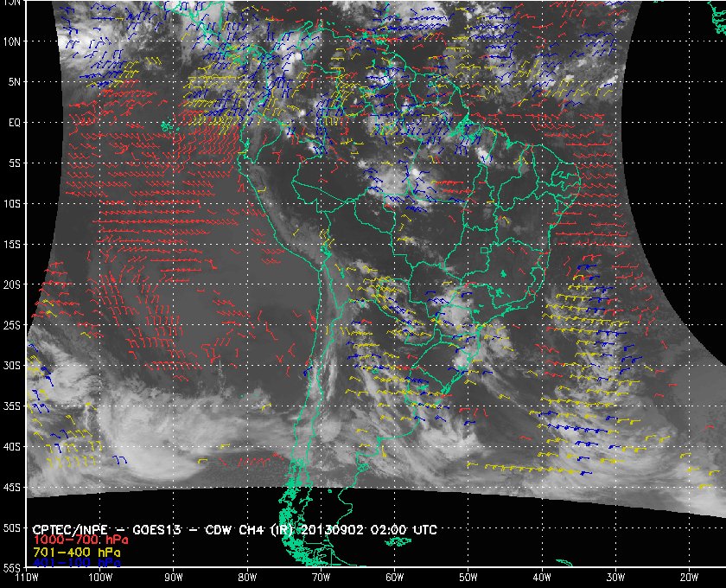
Task: Select the EQ equator label
Action: pyautogui.click(x=15, y=123)
